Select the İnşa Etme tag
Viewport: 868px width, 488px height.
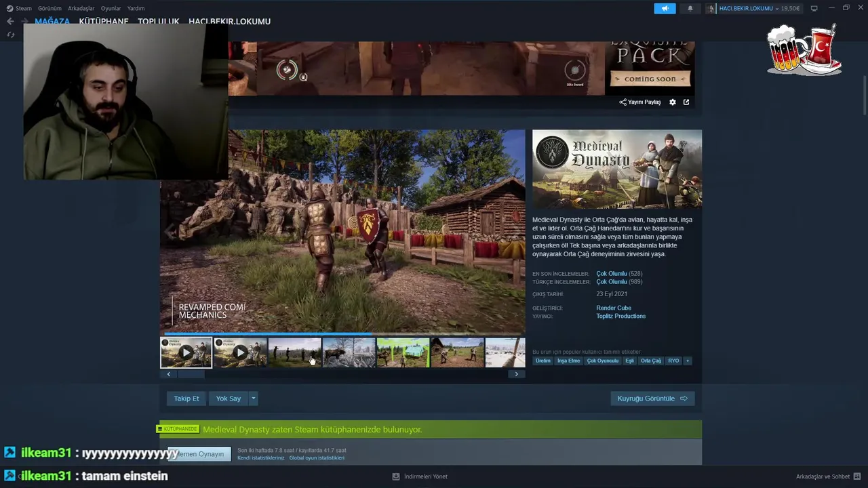coord(569,361)
